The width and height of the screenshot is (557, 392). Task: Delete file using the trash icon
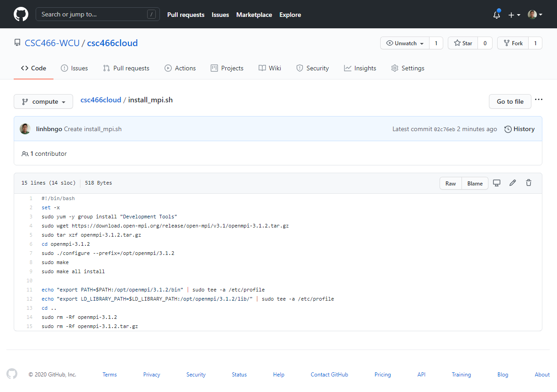[529, 183]
